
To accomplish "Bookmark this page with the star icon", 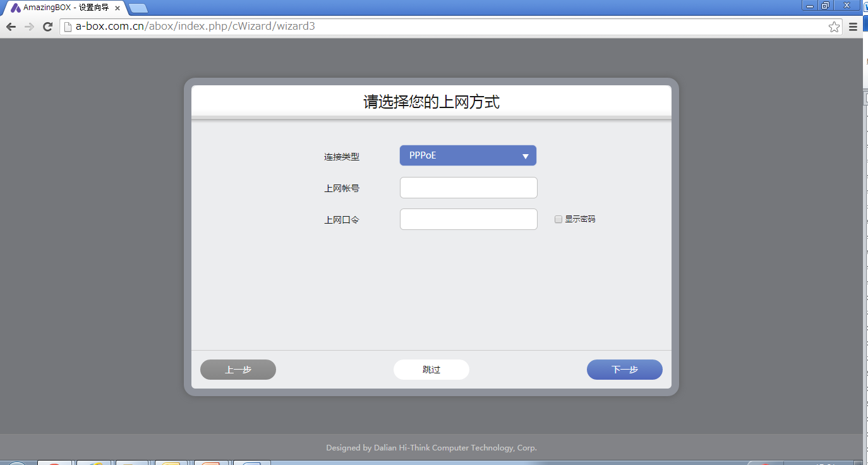I will pyautogui.click(x=834, y=27).
